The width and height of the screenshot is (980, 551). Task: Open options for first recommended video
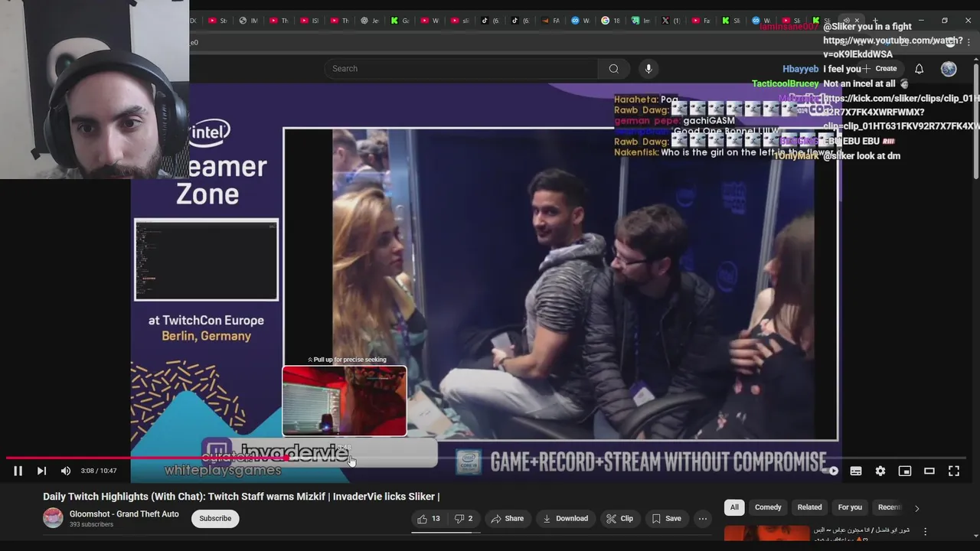pos(925,532)
